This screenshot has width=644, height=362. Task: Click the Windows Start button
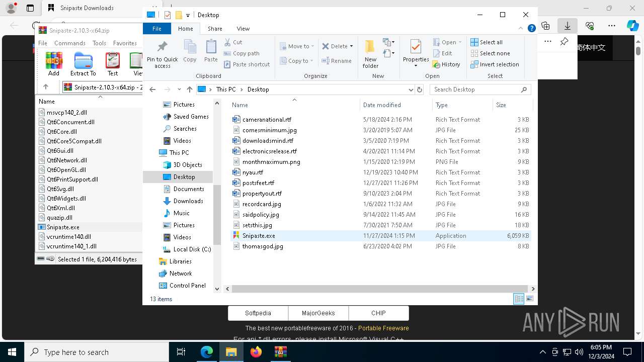pyautogui.click(x=12, y=352)
